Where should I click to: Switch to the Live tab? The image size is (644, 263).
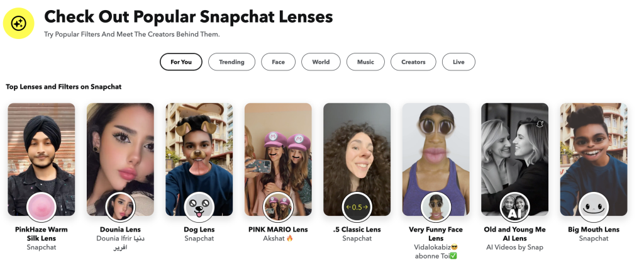point(458,62)
